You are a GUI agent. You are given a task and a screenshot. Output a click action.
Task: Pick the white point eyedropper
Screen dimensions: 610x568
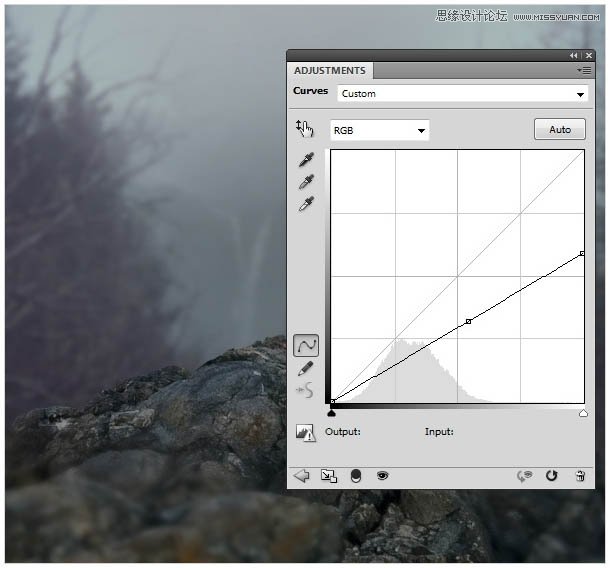[x=306, y=204]
